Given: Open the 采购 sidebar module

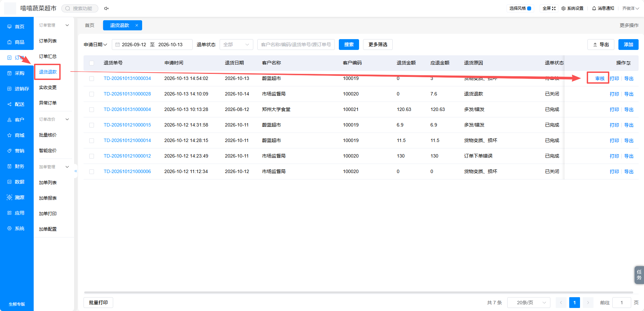Looking at the screenshot, I should [x=17, y=73].
